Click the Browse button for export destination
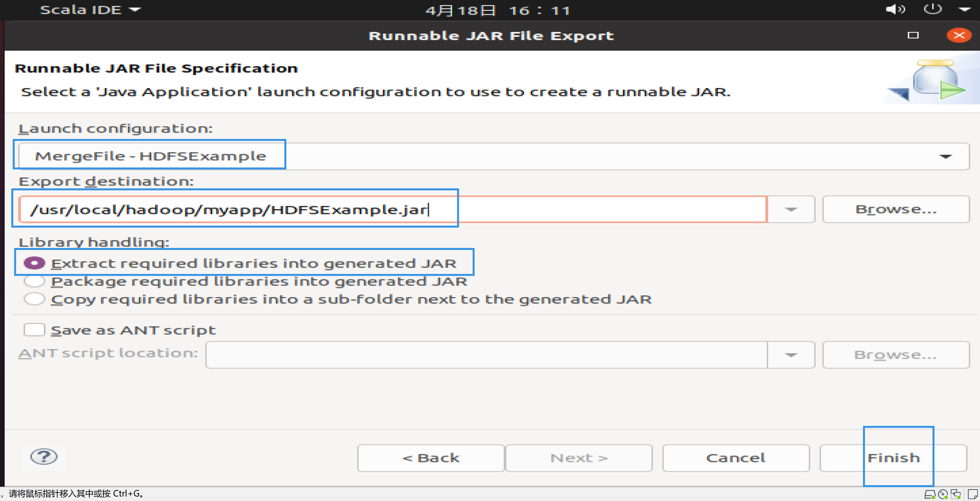 tap(894, 210)
